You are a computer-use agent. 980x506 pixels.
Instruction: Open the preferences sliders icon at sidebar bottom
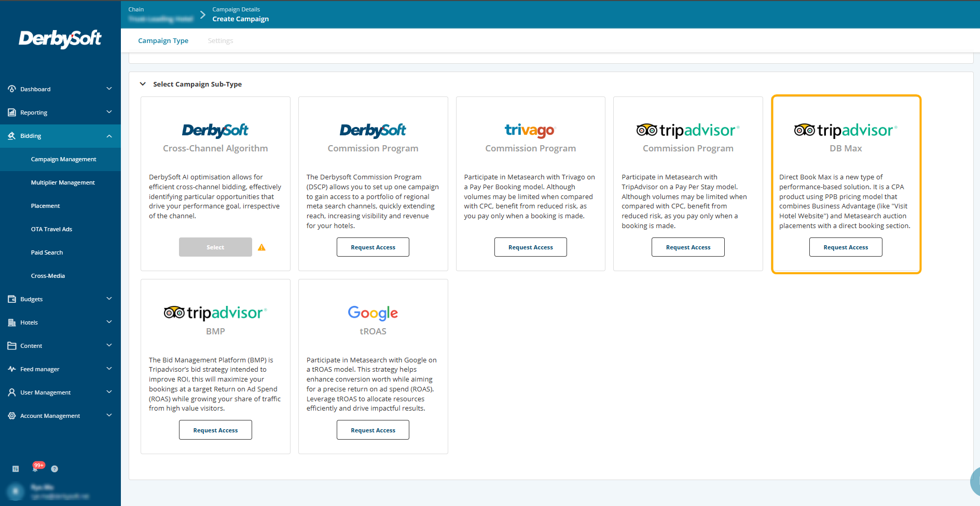[16, 469]
